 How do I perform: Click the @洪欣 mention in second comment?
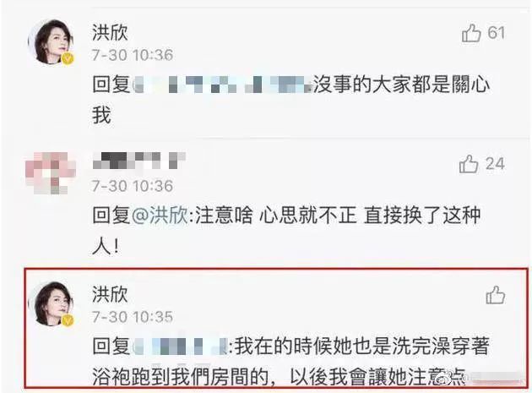click(160, 215)
